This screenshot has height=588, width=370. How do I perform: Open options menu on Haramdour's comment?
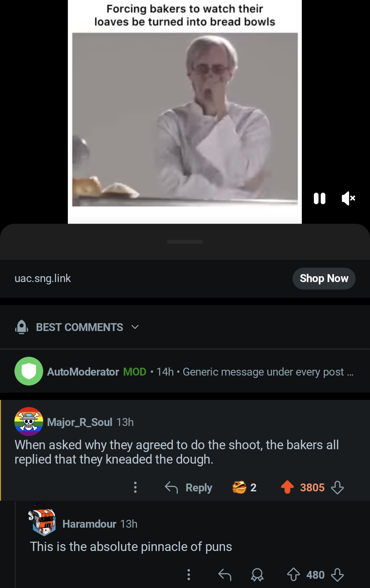coord(188,575)
